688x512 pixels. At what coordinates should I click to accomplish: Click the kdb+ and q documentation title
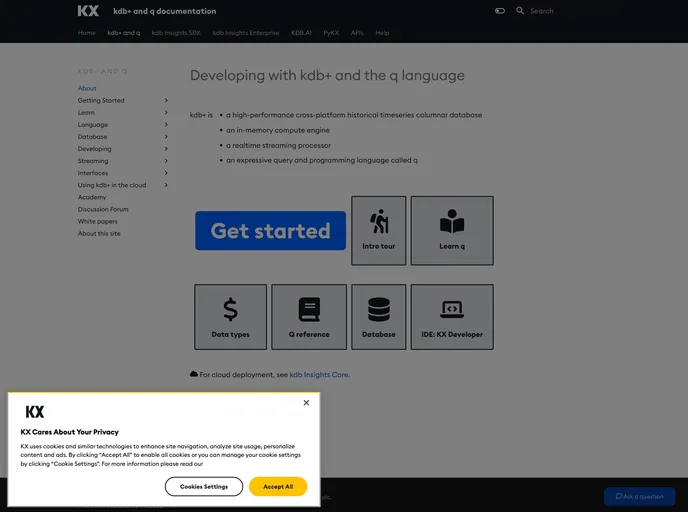pos(165,11)
